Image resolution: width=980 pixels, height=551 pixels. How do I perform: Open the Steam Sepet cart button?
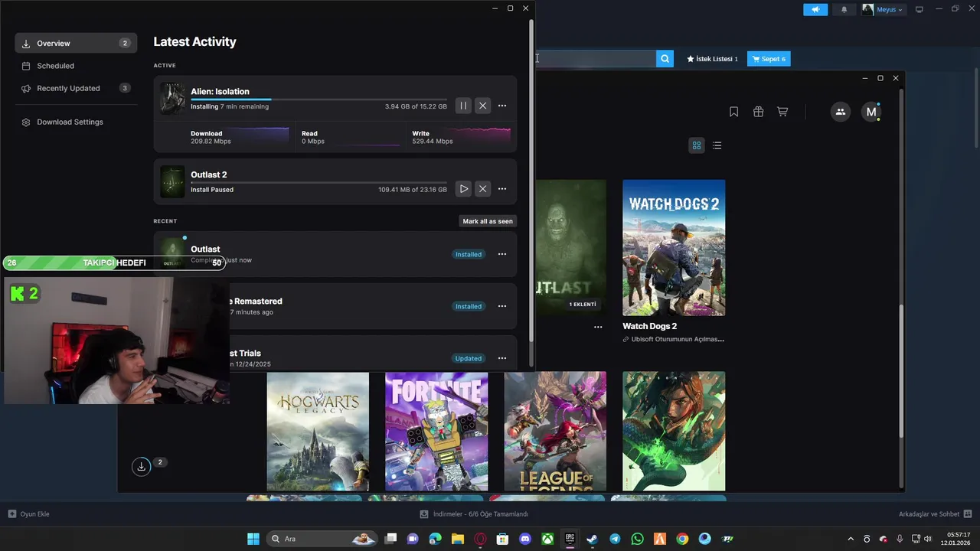(769, 59)
